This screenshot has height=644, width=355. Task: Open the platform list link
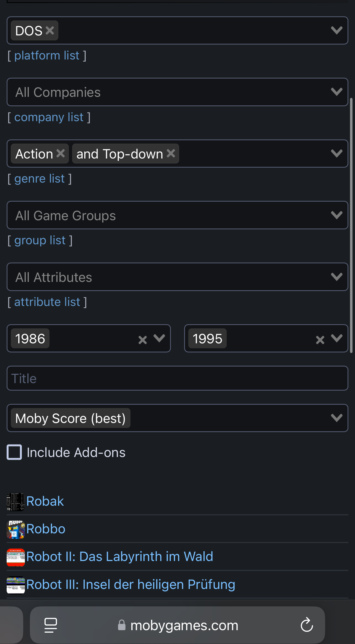click(x=47, y=56)
